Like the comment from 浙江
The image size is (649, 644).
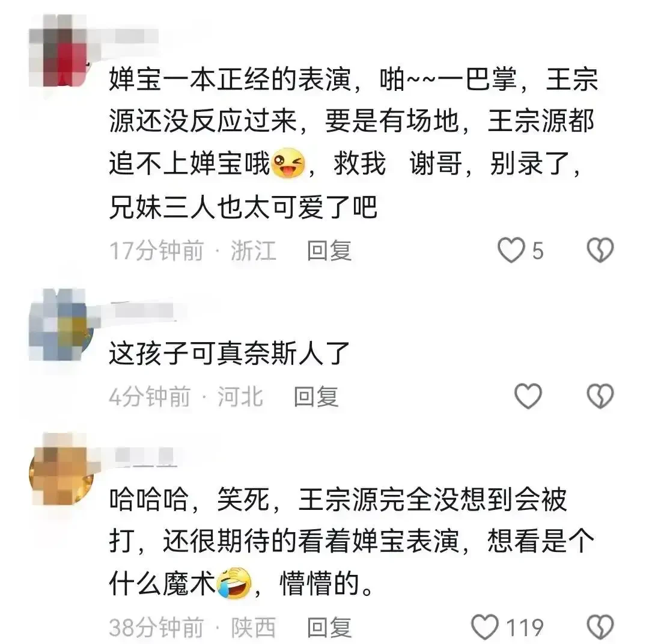(511, 250)
